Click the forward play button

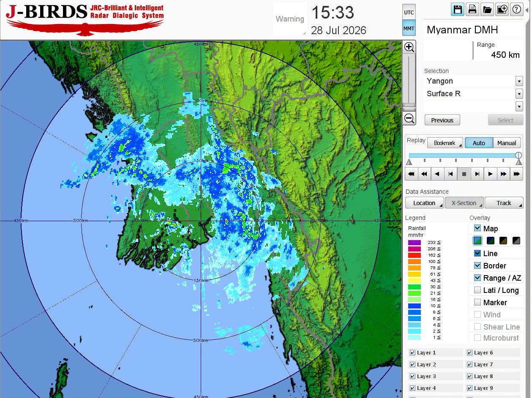(x=490, y=174)
